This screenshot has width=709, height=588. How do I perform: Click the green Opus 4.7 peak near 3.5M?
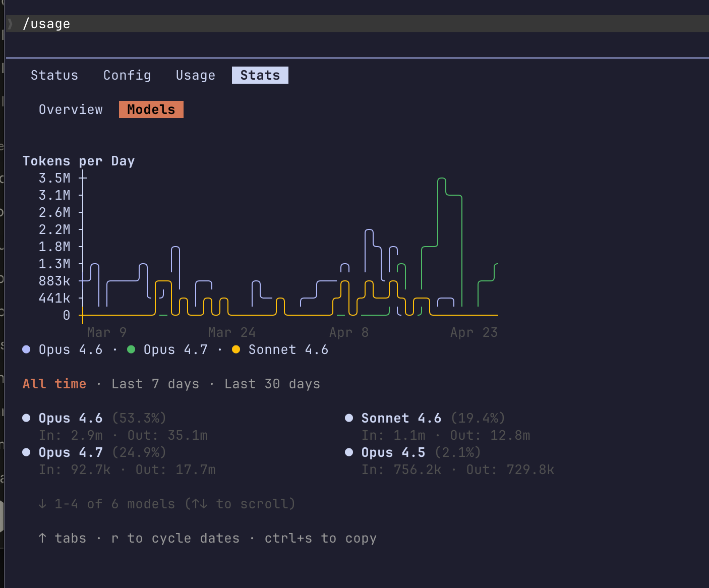pos(442,179)
